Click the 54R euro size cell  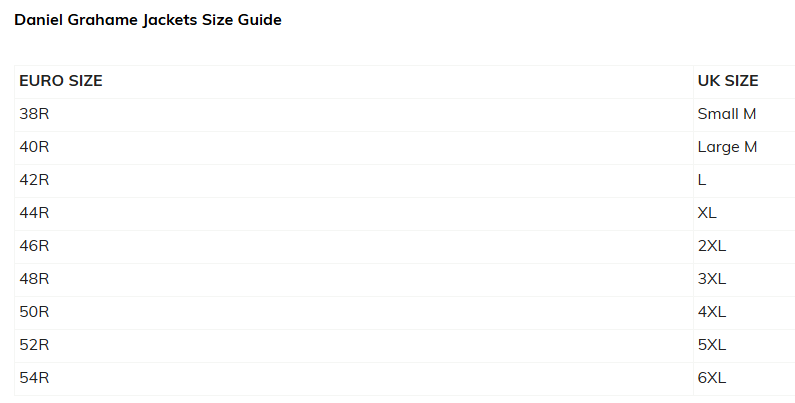34,378
